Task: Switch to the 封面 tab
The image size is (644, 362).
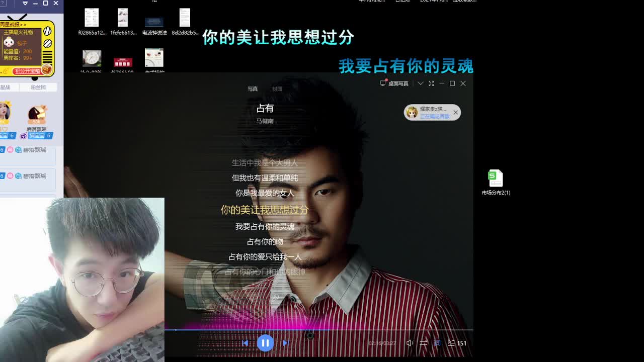Action: coord(277,89)
